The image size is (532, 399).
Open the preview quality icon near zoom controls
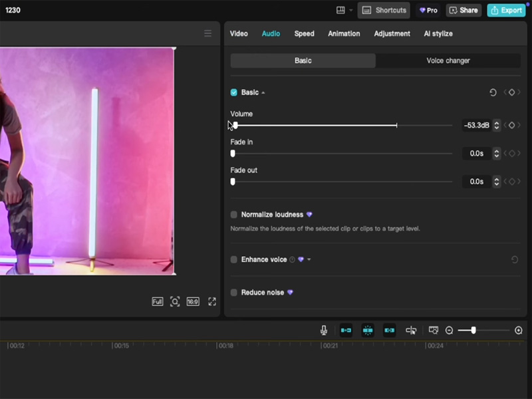click(x=435, y=330)
